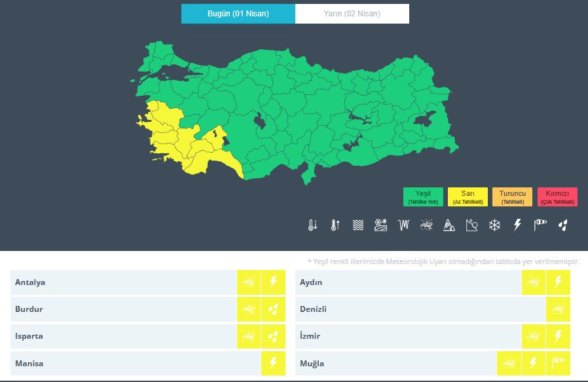Select the windsock wind icon in the legend row
This screenshot has width=588, height=382.
pos(540,225)
